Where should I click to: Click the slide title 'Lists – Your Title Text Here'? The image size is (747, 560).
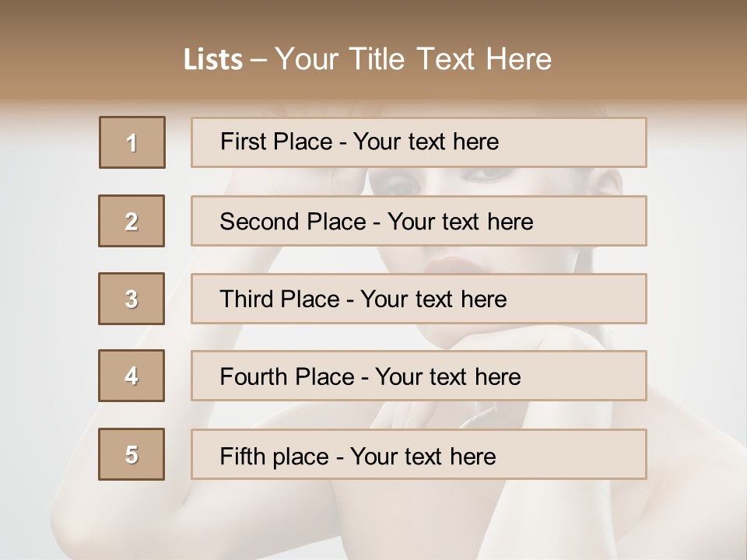367,59
